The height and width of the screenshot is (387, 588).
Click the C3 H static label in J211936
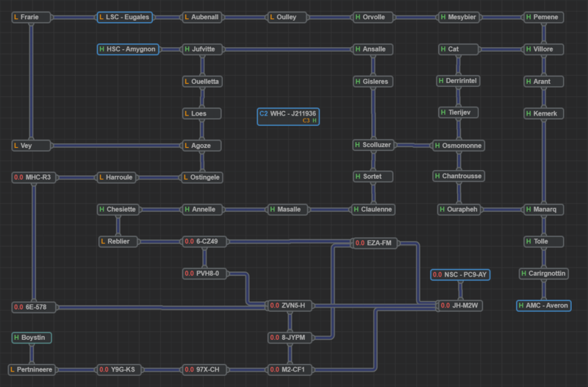click(309, 120)
